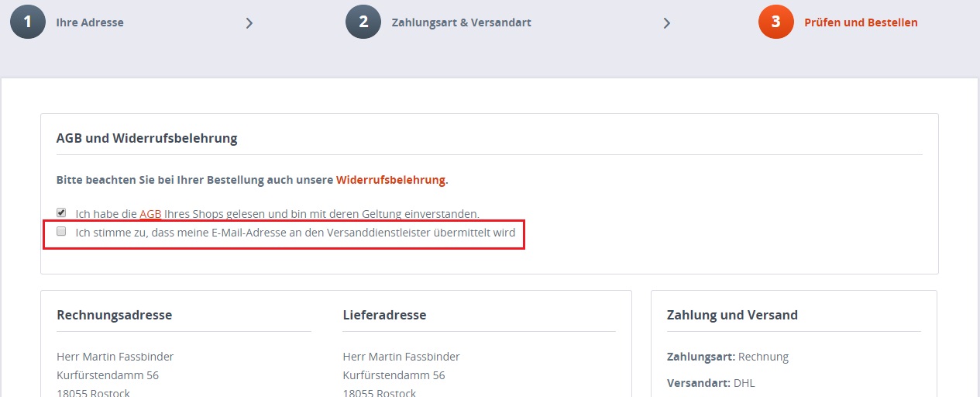Open 'Zahlungsart & Versandart' step

462,22
